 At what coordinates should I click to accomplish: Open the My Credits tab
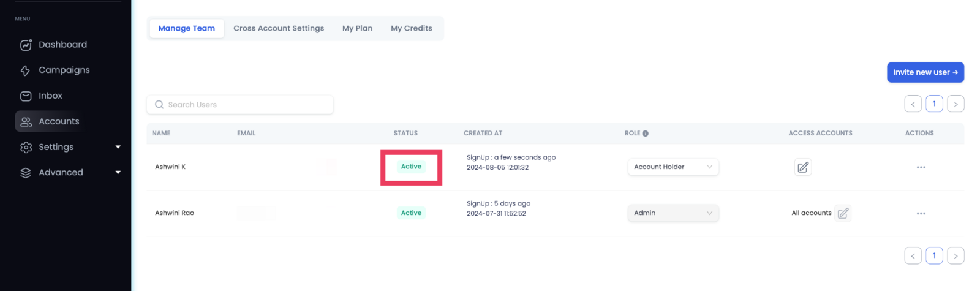(412, 28)
